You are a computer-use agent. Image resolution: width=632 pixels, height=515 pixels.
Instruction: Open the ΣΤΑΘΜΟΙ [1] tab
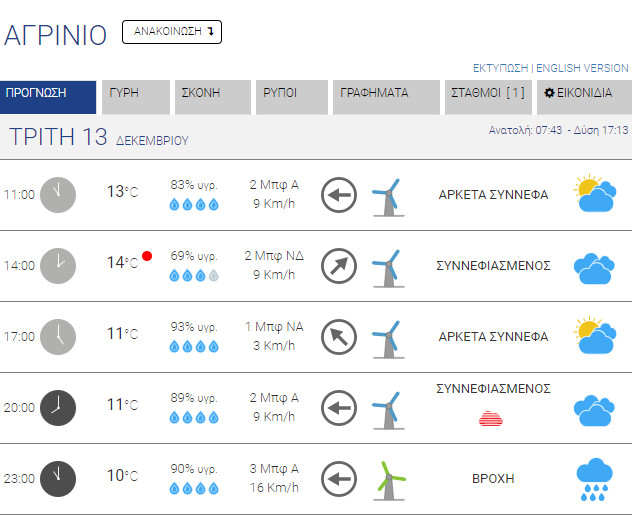487,97
